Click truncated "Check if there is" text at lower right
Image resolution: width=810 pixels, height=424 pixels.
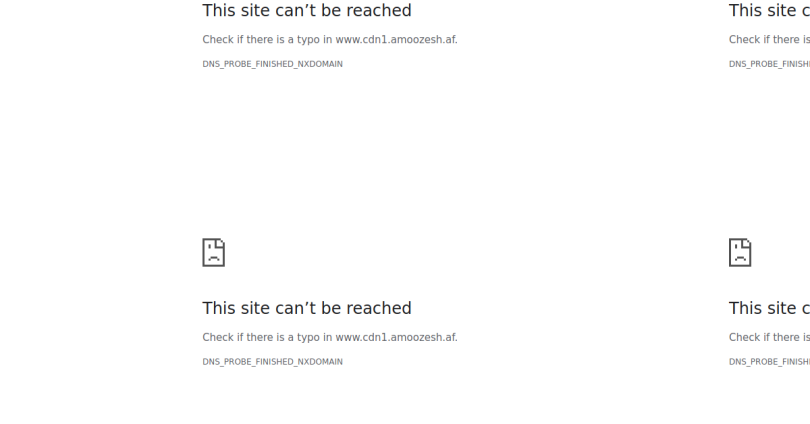(769, 337)
